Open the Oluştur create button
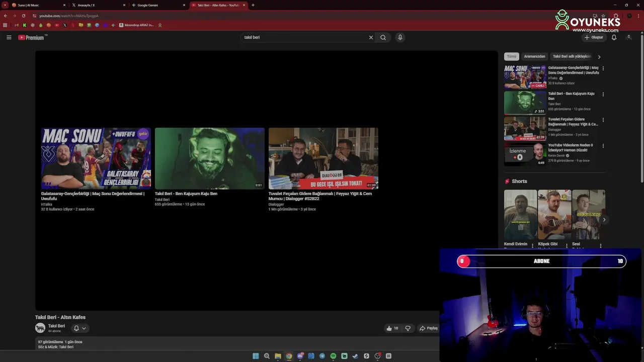 [594, 37]
